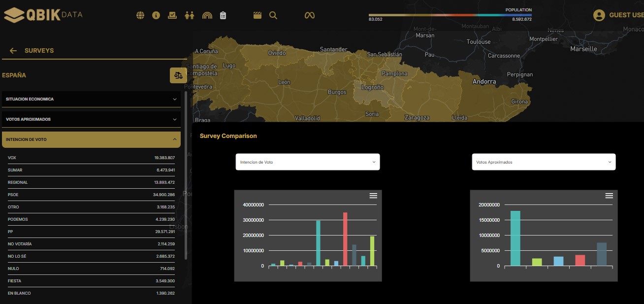Image resolution: width=644 pixels, height=304 pixels.
Task: Open the magnifying glass search icon
Action: (x=273, y=15)
